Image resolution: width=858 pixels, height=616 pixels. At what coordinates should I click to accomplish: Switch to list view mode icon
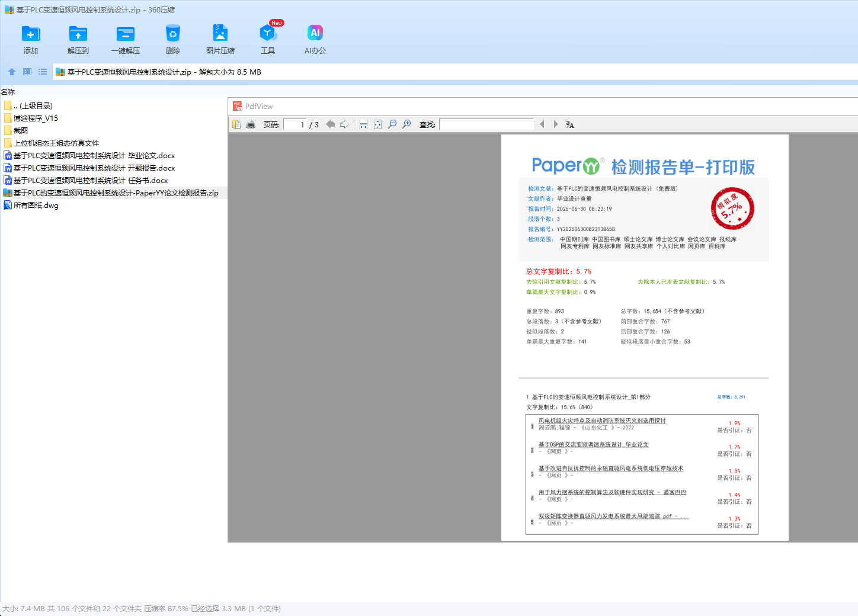click(43, 72)
